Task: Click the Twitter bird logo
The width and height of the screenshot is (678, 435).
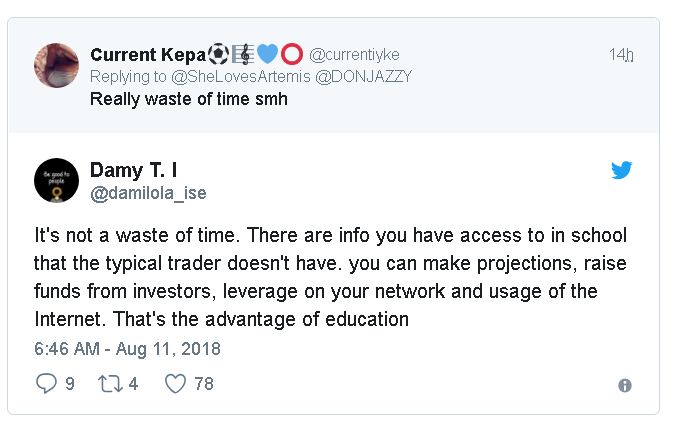Action: click(x=622, y=170)
